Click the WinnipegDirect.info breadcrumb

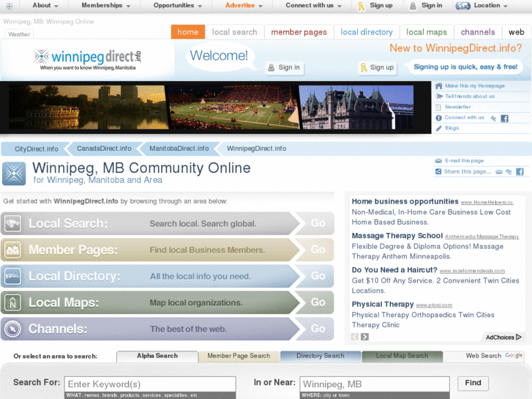pos(257,149)
